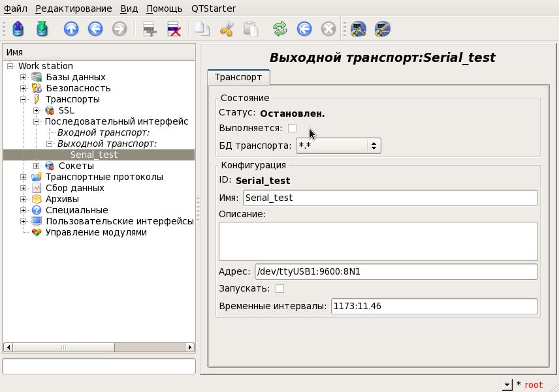Viewport: 559px width, 392px height.
Task: Toggle the Выполняется checkbox
Action: coord(292,128)
